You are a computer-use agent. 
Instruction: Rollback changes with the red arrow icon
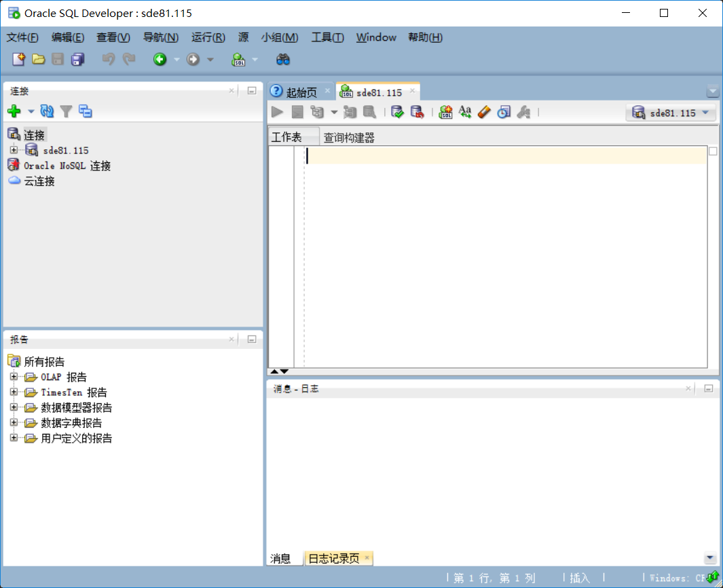[417, 112]
